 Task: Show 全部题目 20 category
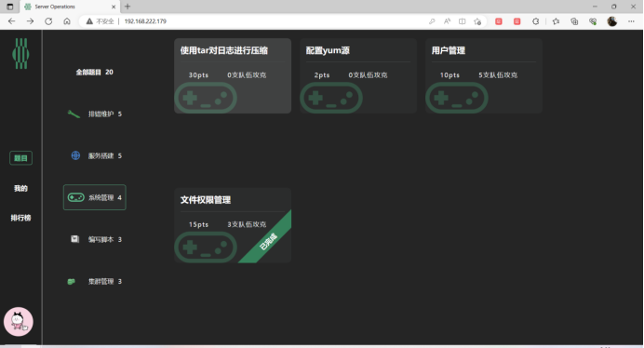tap(95, 72)
